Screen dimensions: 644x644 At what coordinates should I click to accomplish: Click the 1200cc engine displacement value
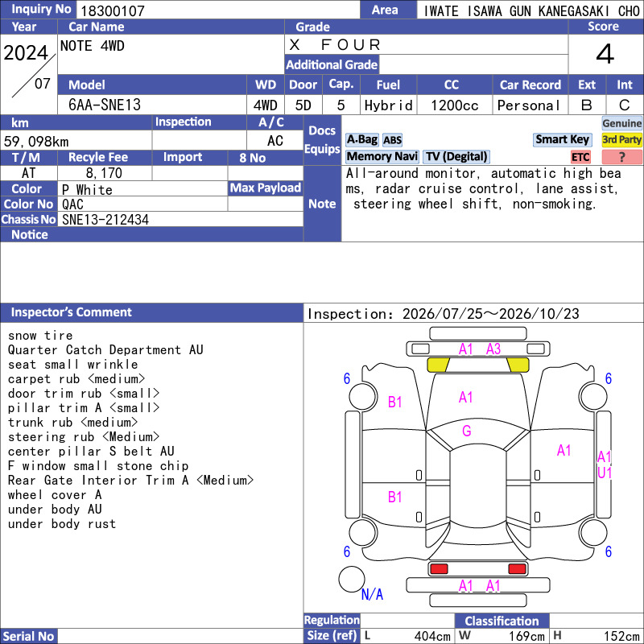coord(455,105)
